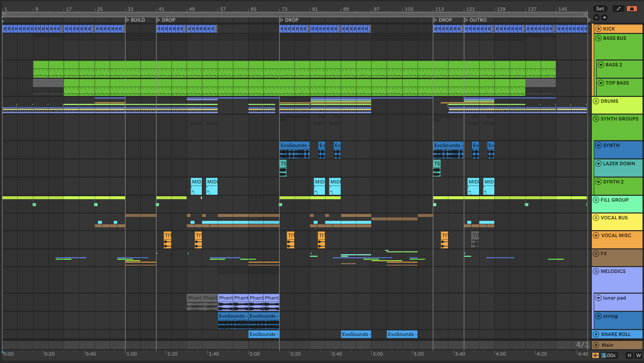
Task: Toggle the automation lock icon
Action: tap(632, 9)
